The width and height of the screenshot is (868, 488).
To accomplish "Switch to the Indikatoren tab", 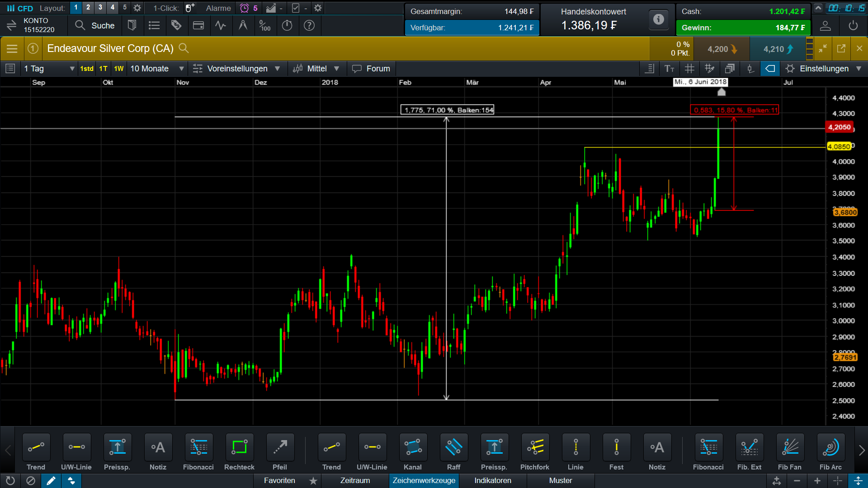I will click(492, 480).
